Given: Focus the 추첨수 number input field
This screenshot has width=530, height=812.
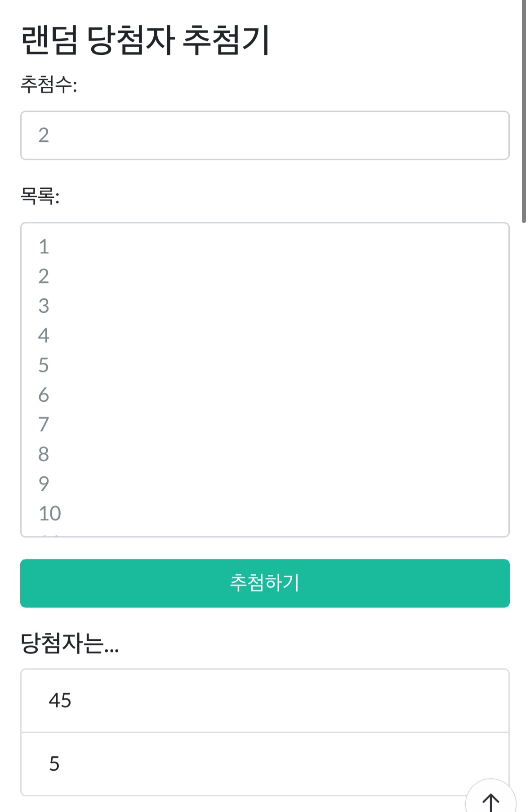Looking at the screenshot, I should point(264,135).
